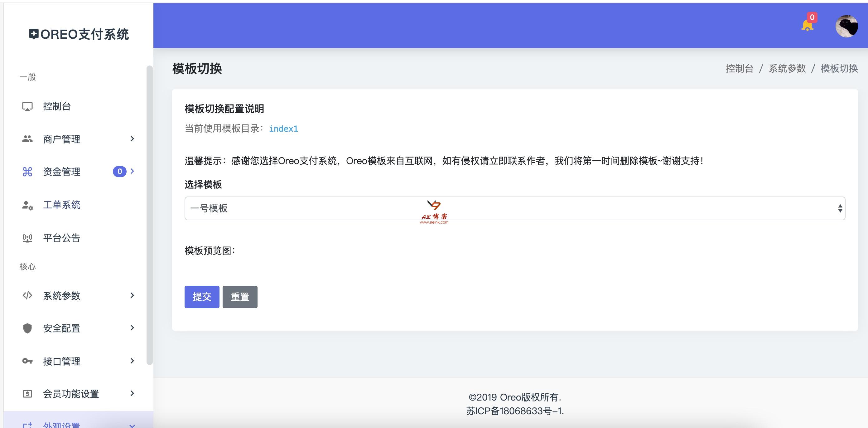Click the OREO logo badge icon

tap(33, 34)
